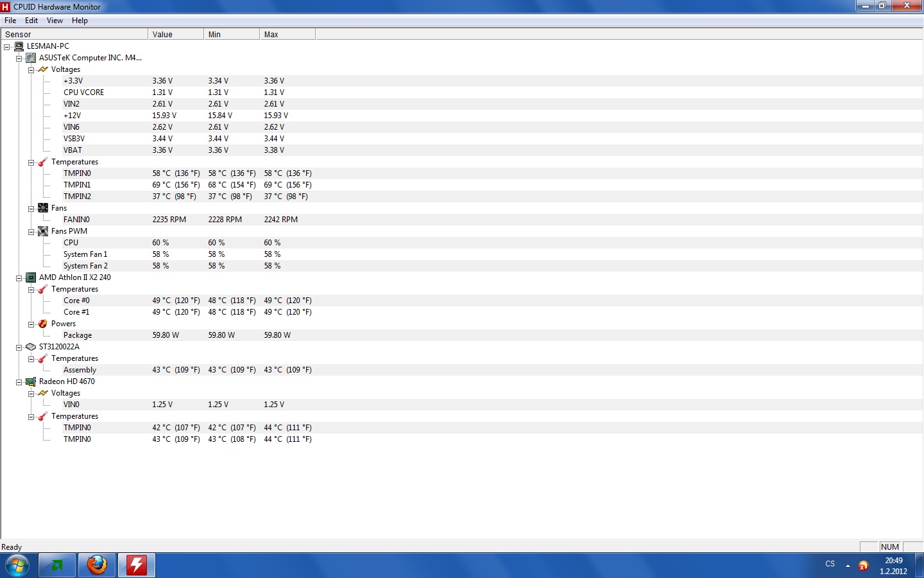
Task: Launch Firefox from the taskbar
Action: [97, 566]
